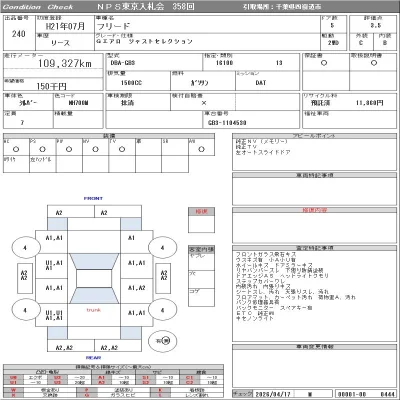Toggle the TV equipment circle mark
The width and height of the screenshot is (400, 400).
point(122,149)
